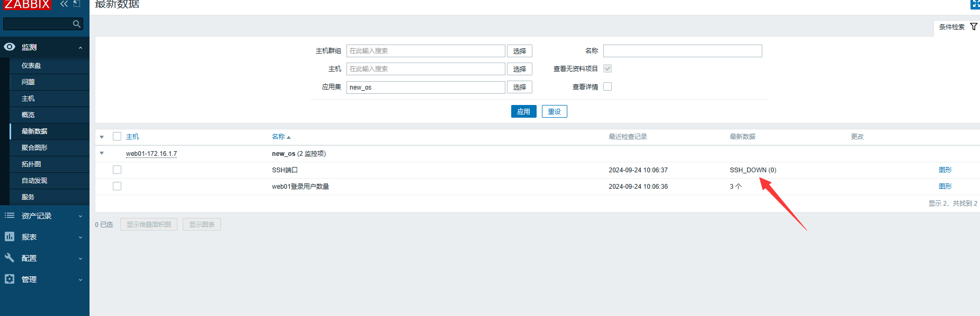The width and height of the screenshot is (980, 316).
Task: Collapse all groups via header triangle
Action: coord(102,137)
